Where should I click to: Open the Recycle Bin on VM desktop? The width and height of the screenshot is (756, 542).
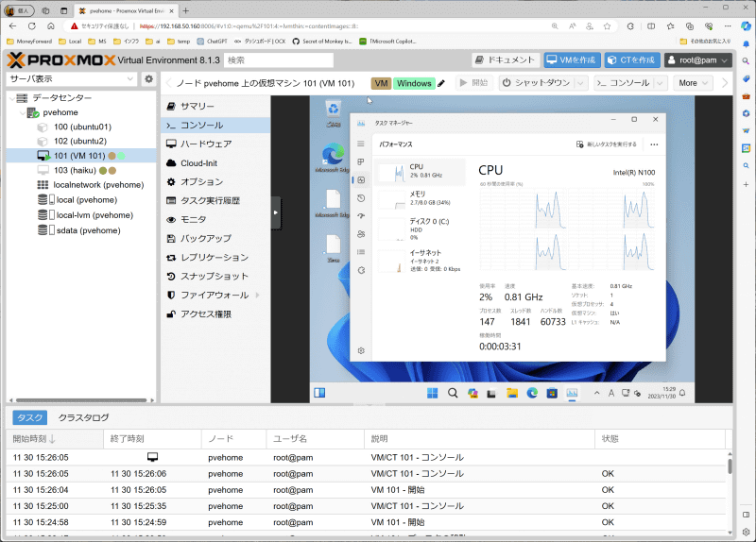[334, 112]
